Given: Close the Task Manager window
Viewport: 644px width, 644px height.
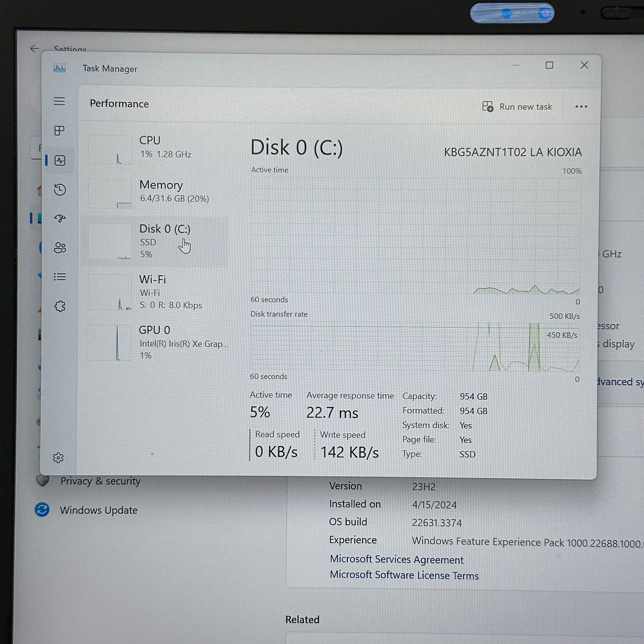Looking at the screenshot, I should pyautogui.click(x=584, y=65).
